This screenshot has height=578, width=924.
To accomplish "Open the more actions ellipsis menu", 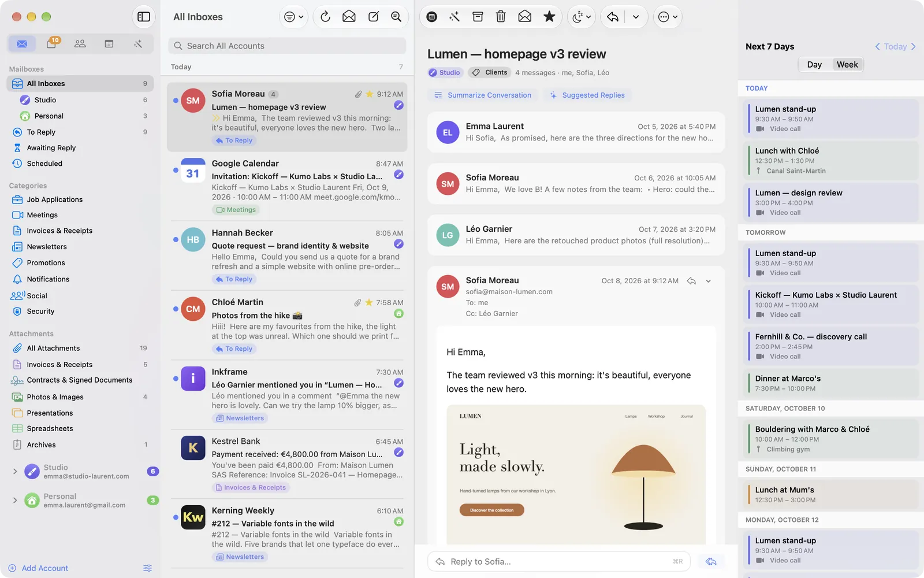I will click(668, 17).
